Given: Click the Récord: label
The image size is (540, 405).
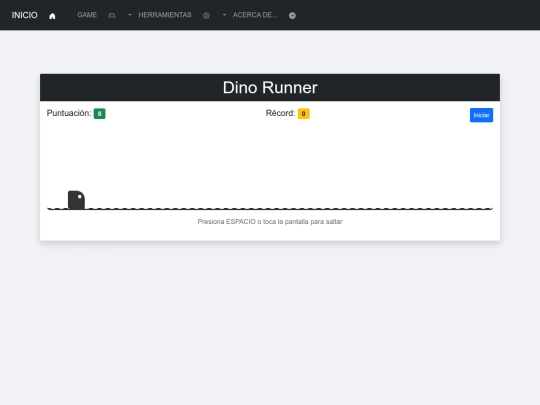Looking at the screenshot, I should pos(280,113).
